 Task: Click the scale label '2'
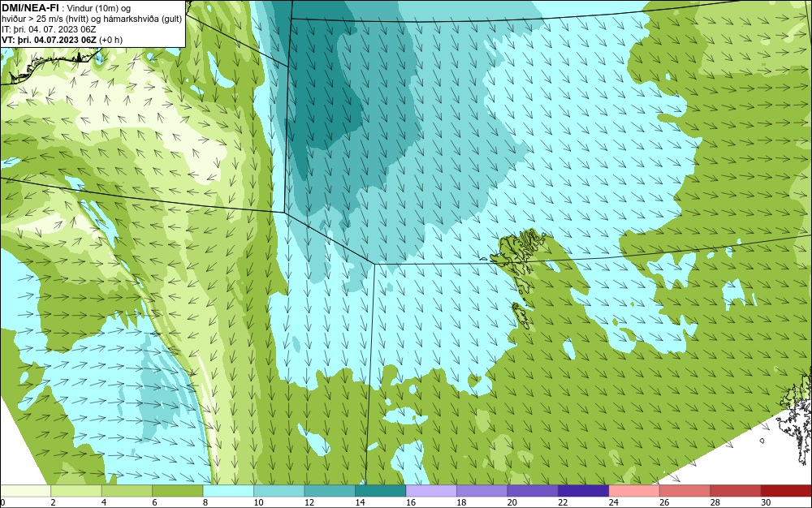[54, 502]
